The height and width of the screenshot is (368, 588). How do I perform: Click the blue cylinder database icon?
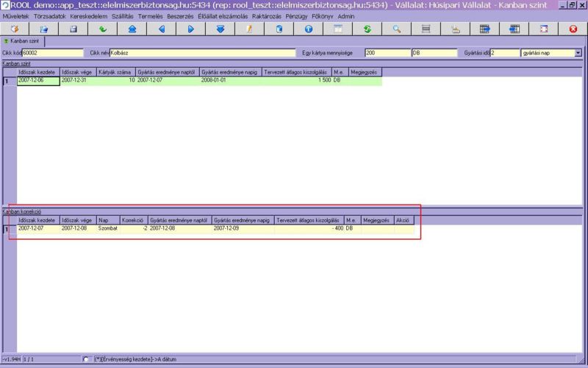tap(279, 29)
